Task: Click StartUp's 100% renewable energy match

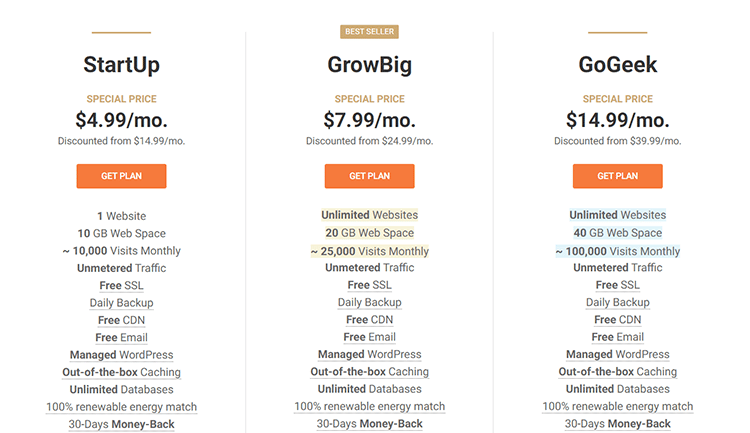Action: [121, 407]
